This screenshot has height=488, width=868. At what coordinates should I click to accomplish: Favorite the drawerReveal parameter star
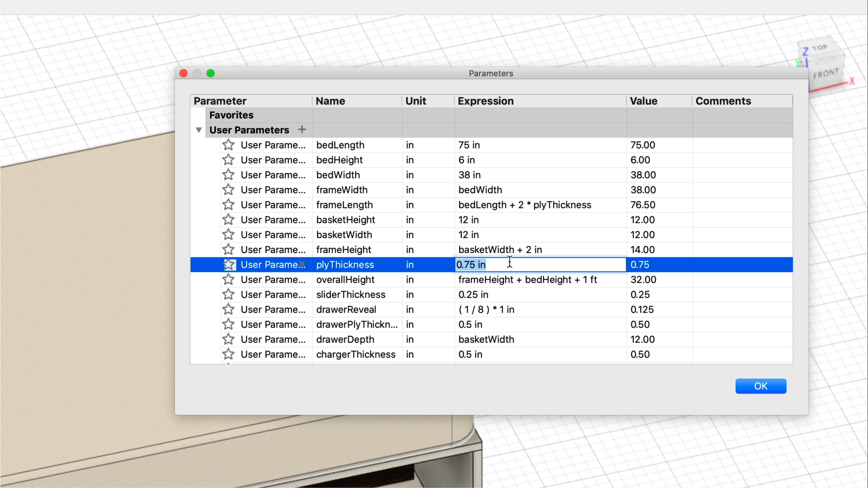[x=229, y=309]
